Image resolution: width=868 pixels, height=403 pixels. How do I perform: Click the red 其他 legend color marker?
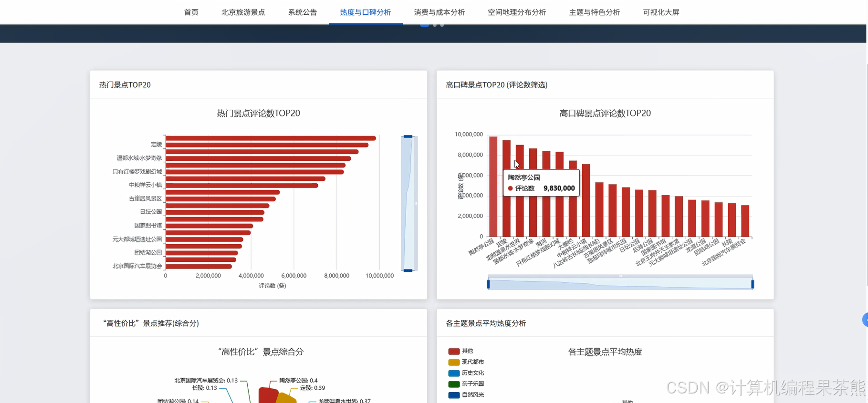[454, 351]
